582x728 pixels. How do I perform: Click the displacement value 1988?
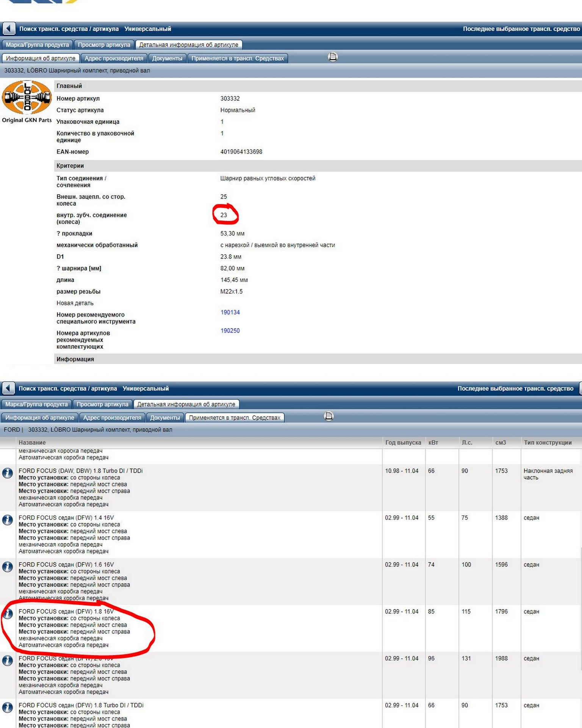click(x=501, y=659)
